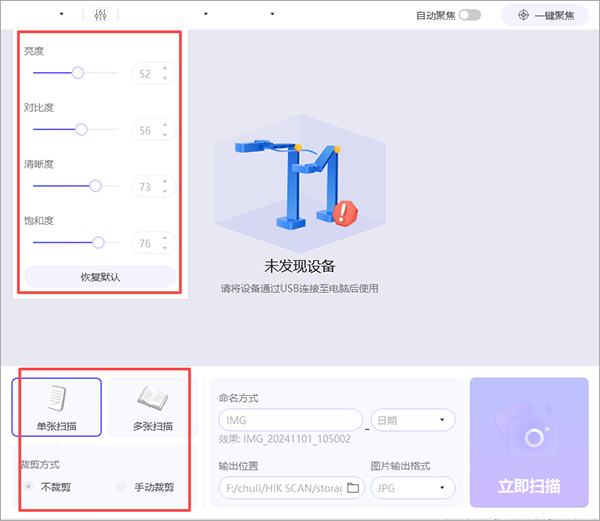The height and width of the screenshot is (521, 600).
Task: Click the open book multi-scan icon
Action: (x=153, y=398)
